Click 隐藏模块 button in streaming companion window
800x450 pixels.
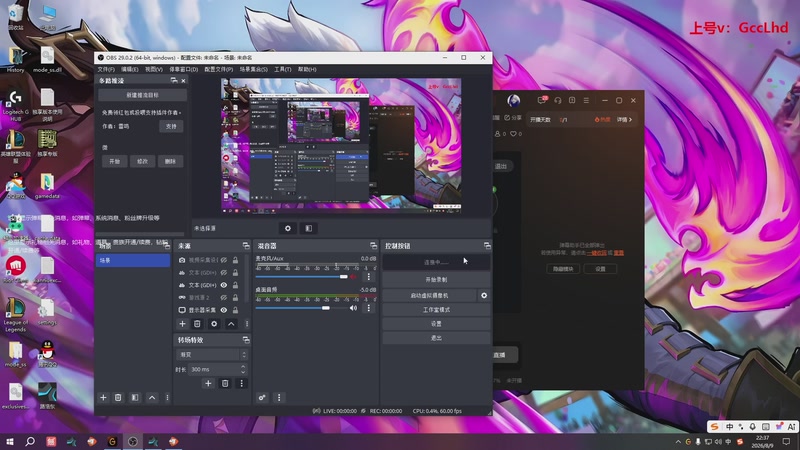click(563, 269)
